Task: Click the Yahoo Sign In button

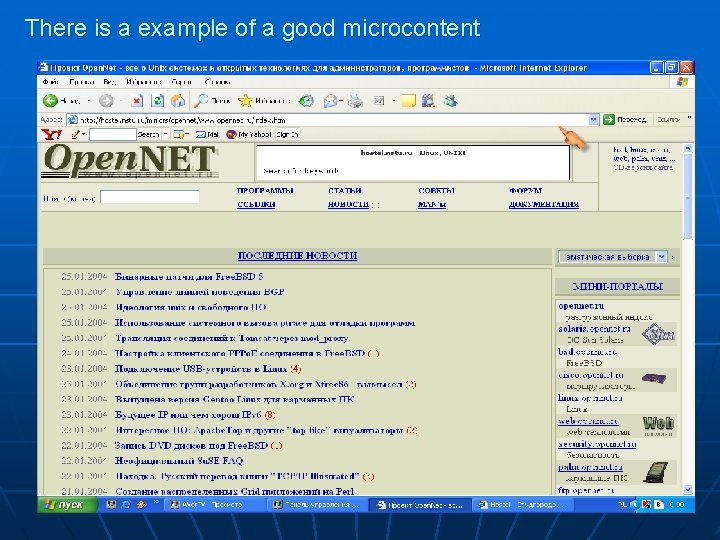Action: coord(287,135)
